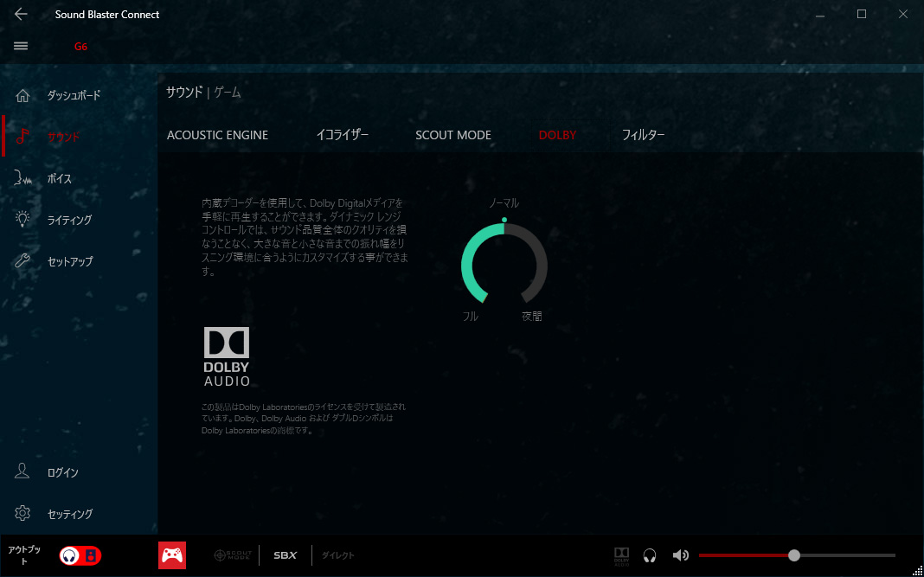Click the back arrow in the title bar
The height and width of the screenshot is (577, 924).
[x=21, y=15]
